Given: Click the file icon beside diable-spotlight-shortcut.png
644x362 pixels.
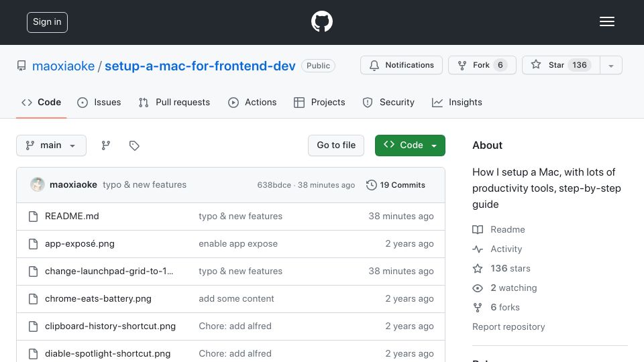Looking at the screenshot, I should 34,354.
